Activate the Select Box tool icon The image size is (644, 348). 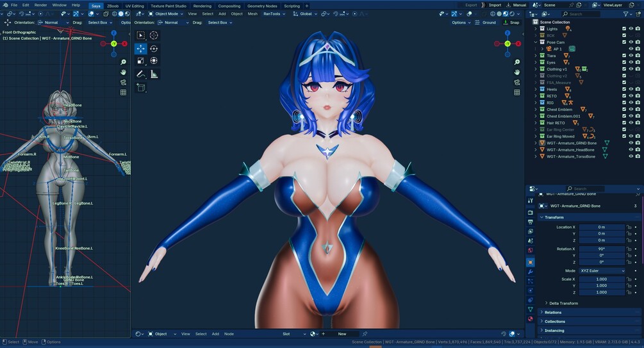point(140,35)
